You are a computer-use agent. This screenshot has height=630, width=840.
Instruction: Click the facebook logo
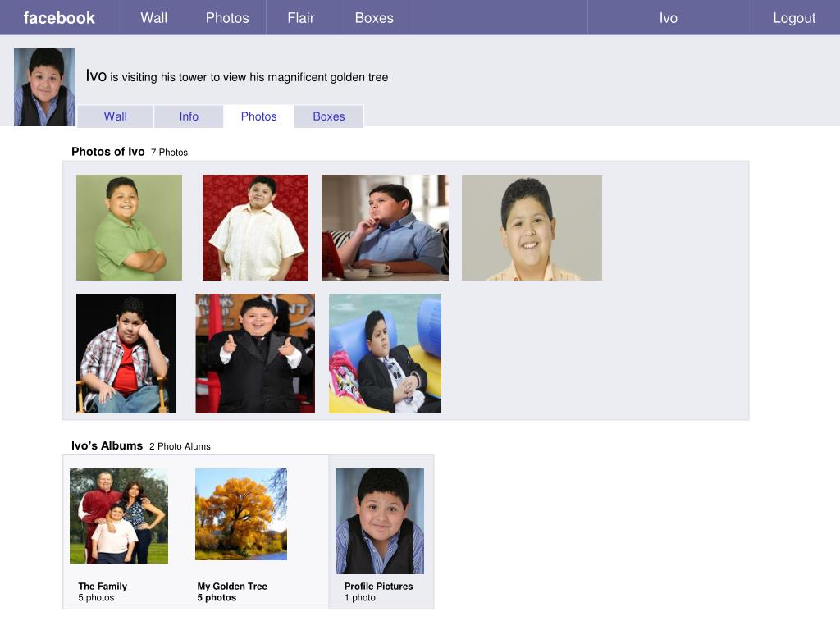(59, 18)
